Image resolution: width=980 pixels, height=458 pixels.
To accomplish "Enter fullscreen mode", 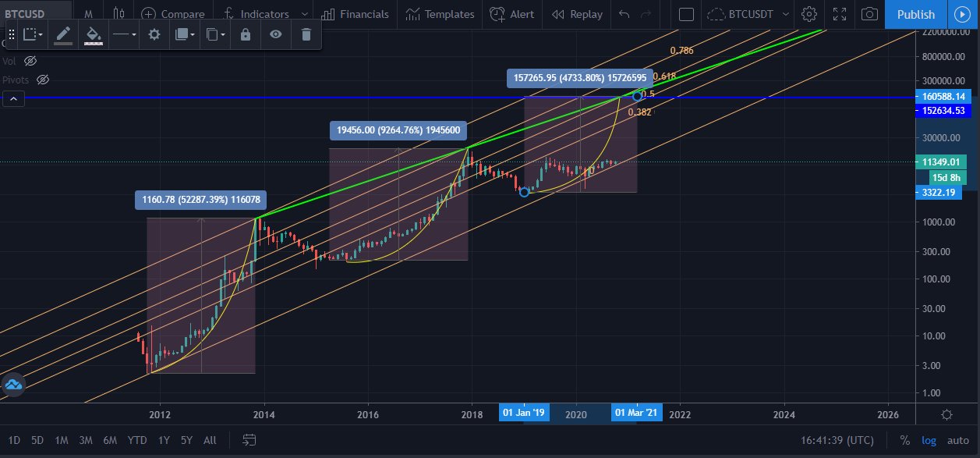I will (x=840, y=14).
